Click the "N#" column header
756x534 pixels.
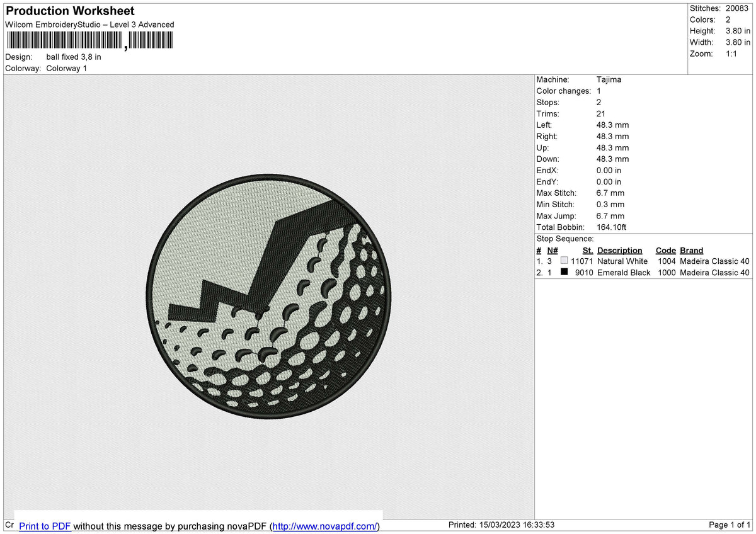pos(553,250)
